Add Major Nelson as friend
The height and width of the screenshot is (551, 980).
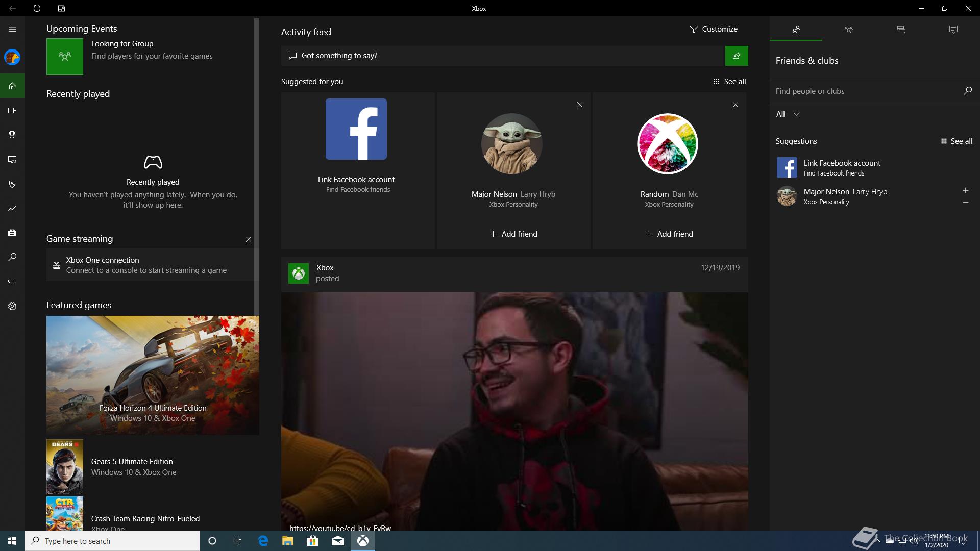[x=513, y=234]
